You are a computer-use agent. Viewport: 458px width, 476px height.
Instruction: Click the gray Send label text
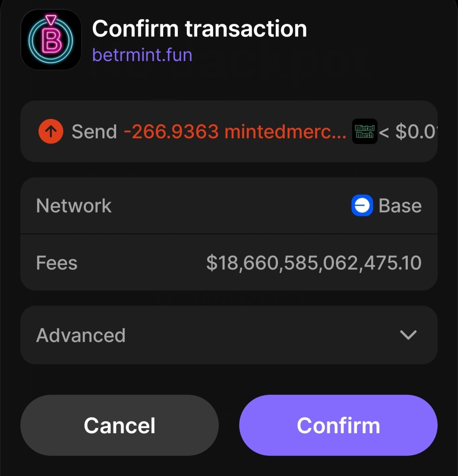(x=94, y=131)
